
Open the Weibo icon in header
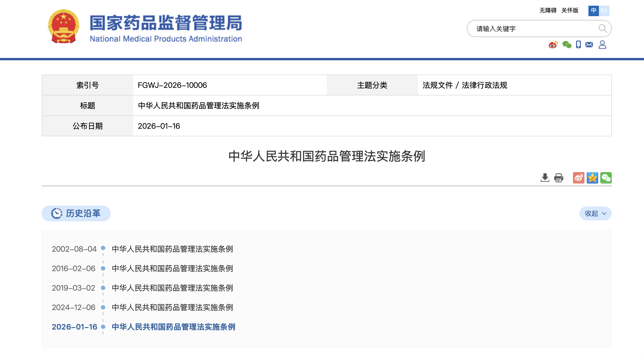pyautogui.click(x=553, y=45)
